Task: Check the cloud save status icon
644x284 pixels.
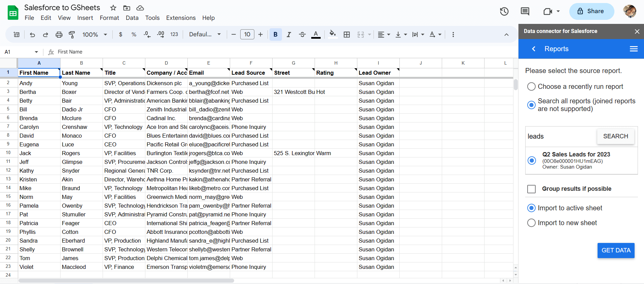Action: coord(140,8)
